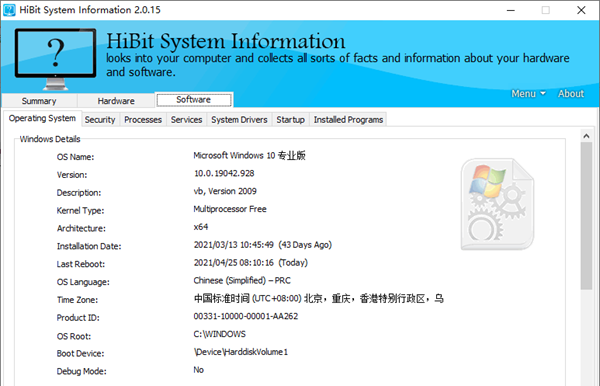The image size is (600, 386).
Task: Open the Security subtab
Action: [x=100, y=120]
